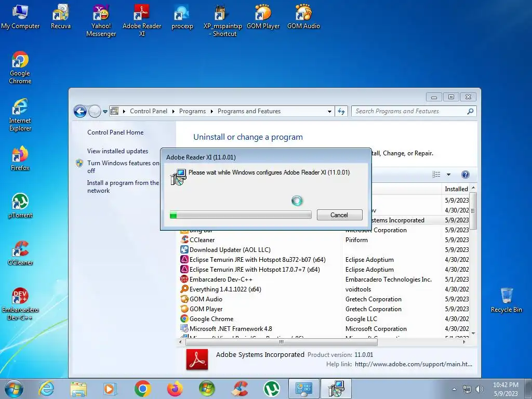Open the Adobe support help link

[413, 364]
